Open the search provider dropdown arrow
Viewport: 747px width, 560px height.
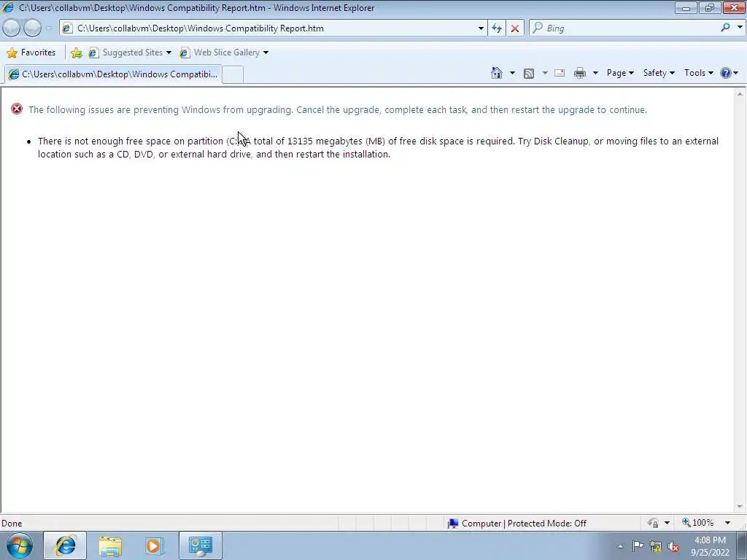point(740,28)
